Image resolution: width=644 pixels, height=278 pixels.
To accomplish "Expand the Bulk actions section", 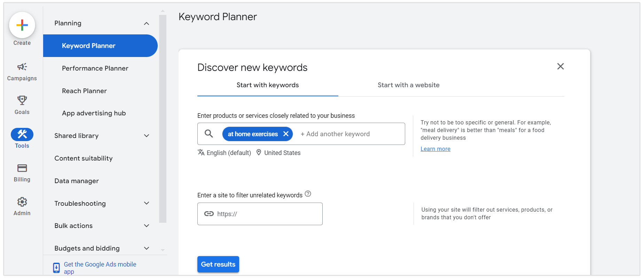I will [147, 226].
